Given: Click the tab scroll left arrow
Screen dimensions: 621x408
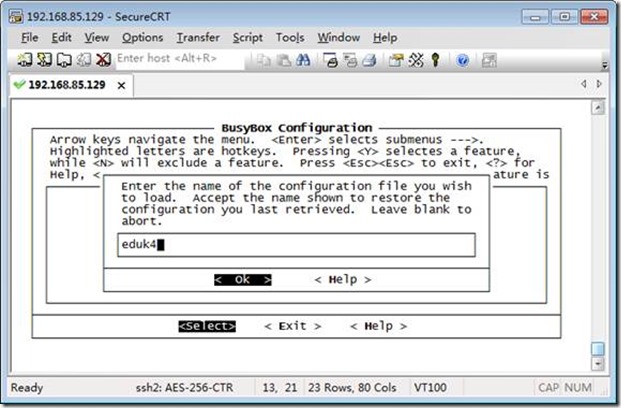Looking at the screenshot, I should (584, 84).
